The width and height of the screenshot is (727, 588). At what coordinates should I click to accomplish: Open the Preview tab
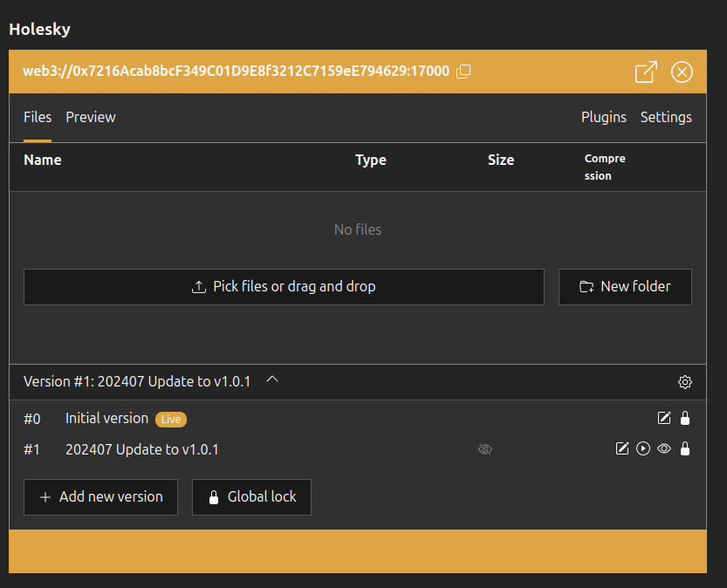pos(91,117)
